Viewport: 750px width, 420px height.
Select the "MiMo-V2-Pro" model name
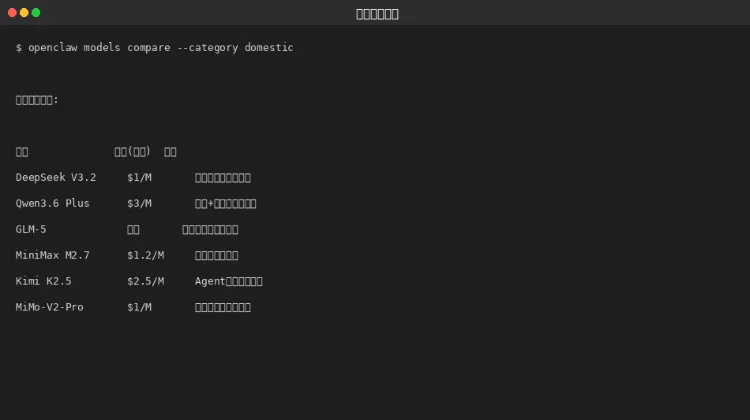tap(49, 307)
